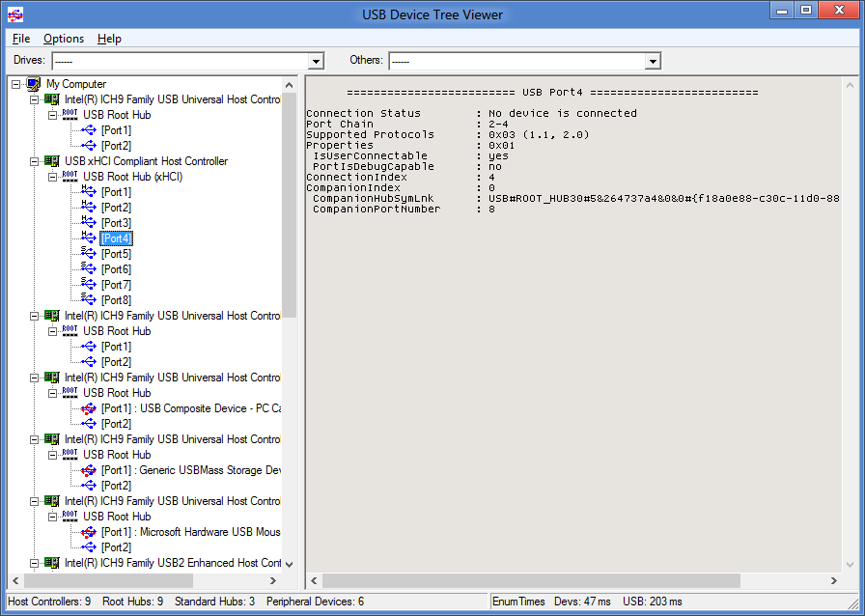Select the My Computer icon atop the tree
The height and width of the screenshot is (616, 865).
tap(32, 84)
